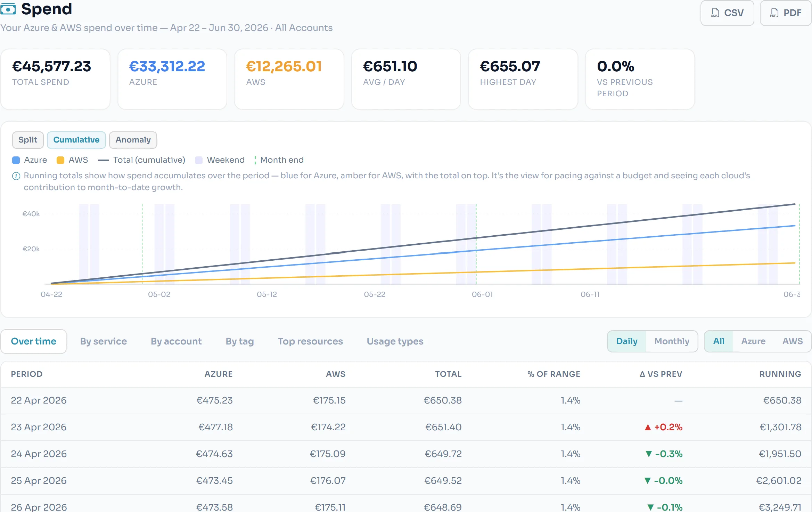Click the €40k axis label

[31, 214]
